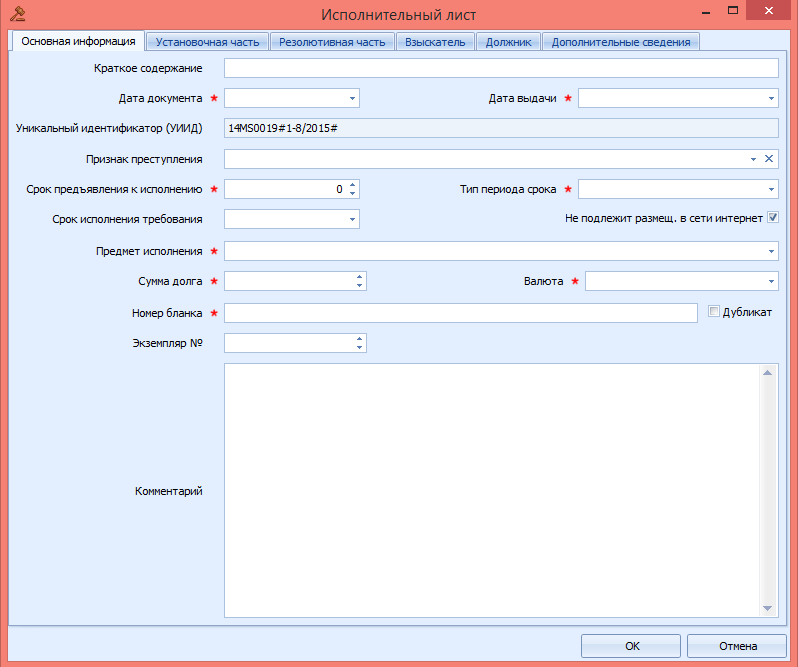Decrement the Сумма долга spinner down
798x667 pixels.
pos(359,286)
